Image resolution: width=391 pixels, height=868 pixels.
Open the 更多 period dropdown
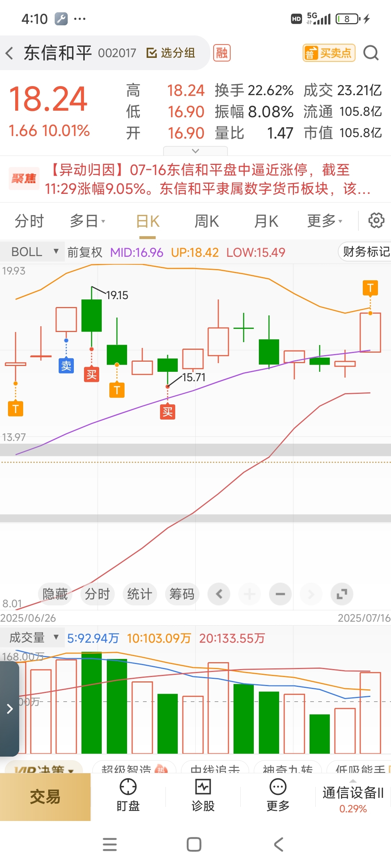[x=325, y=221]
